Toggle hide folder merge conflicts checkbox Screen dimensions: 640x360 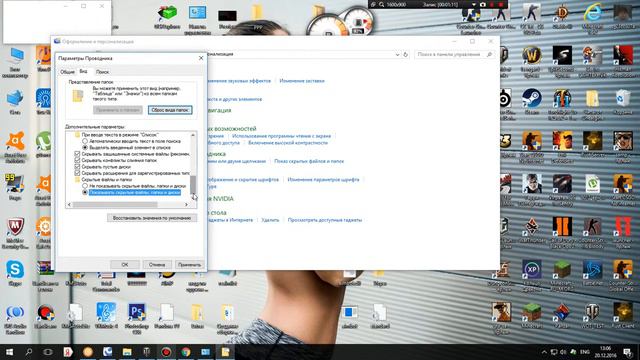pos(77,160)
